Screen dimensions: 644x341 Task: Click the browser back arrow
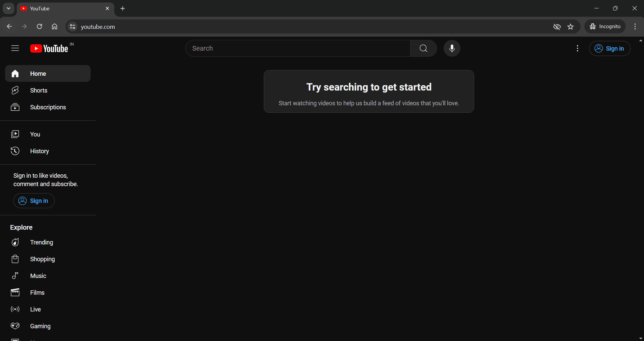[9, 26]
